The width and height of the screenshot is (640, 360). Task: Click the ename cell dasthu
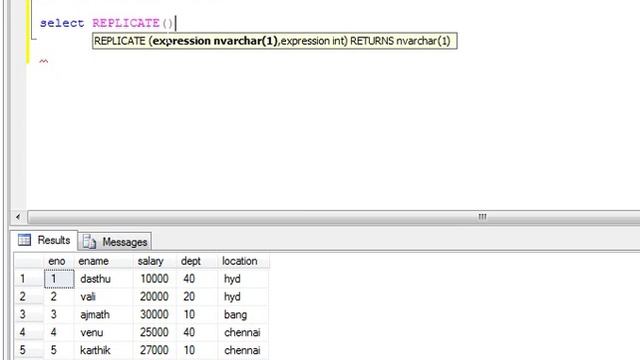click(x=104, y=279)
